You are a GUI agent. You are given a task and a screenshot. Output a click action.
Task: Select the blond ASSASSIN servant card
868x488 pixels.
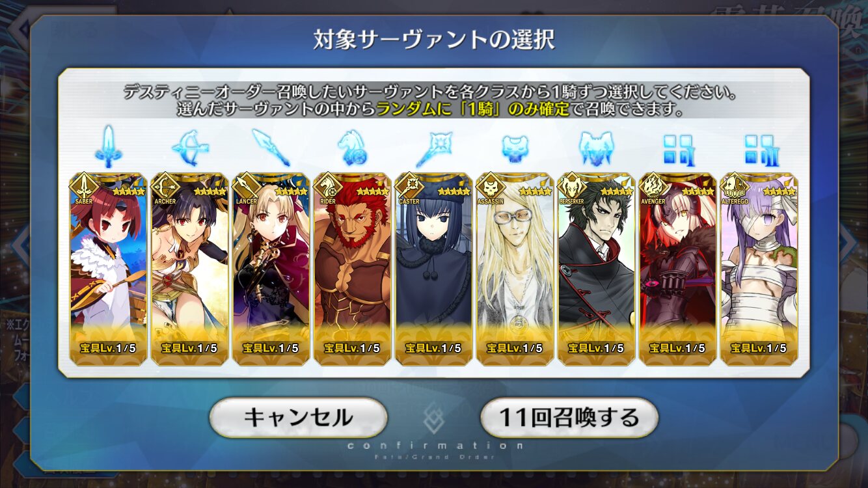(x=515, y=268)
